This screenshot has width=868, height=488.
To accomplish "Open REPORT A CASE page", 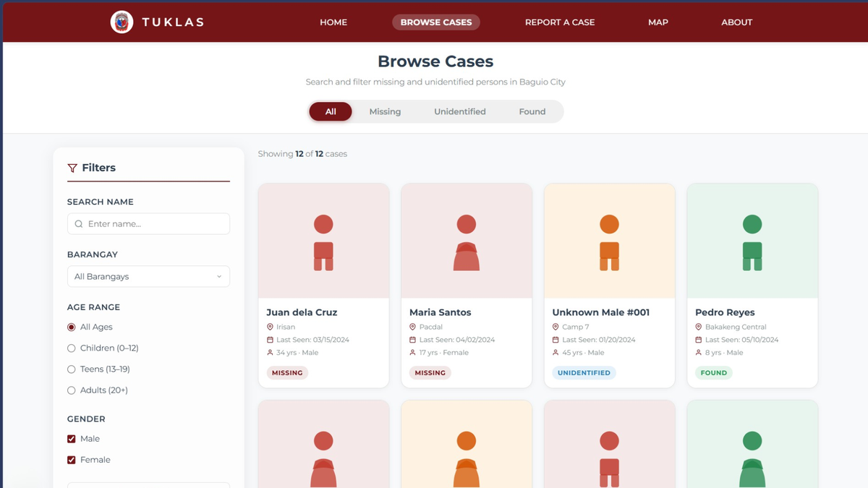I will [x=560, y=22].
